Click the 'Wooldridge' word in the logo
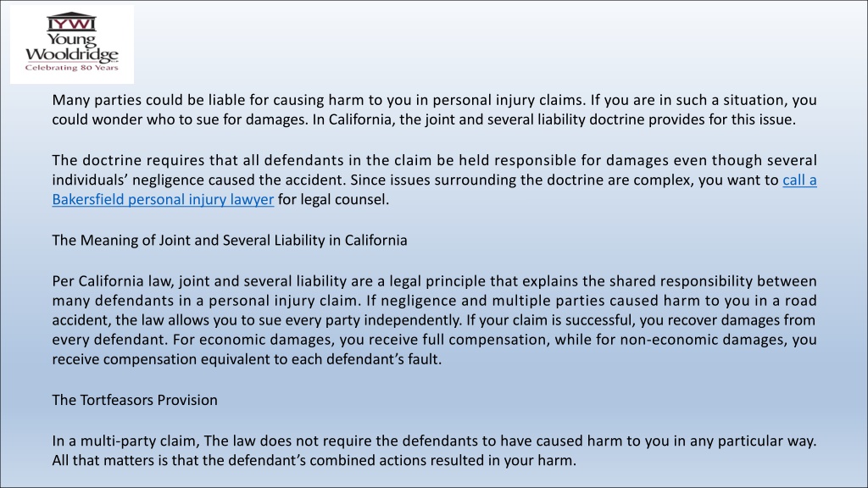This screenshot has width=868, height=488. [x=71, y=55]
